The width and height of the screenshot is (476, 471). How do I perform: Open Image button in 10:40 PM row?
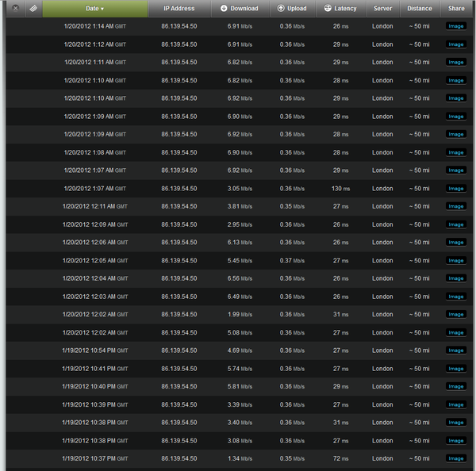click(456, 386)
